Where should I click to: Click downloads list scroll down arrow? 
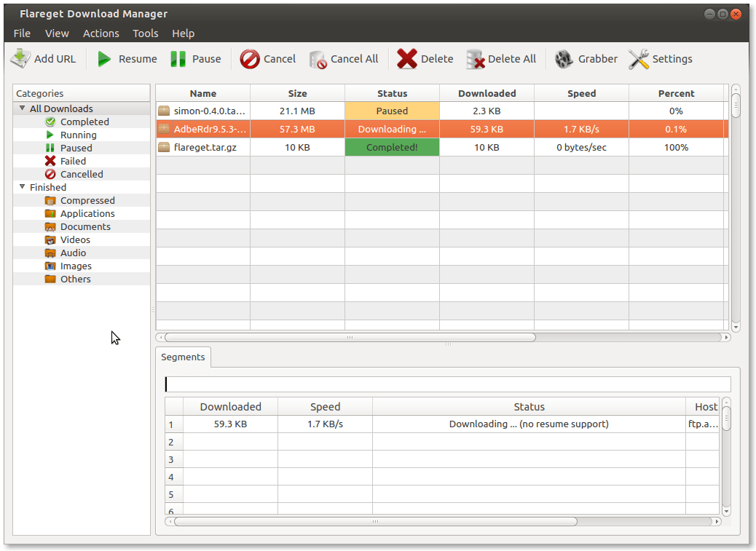click(736, 327)
